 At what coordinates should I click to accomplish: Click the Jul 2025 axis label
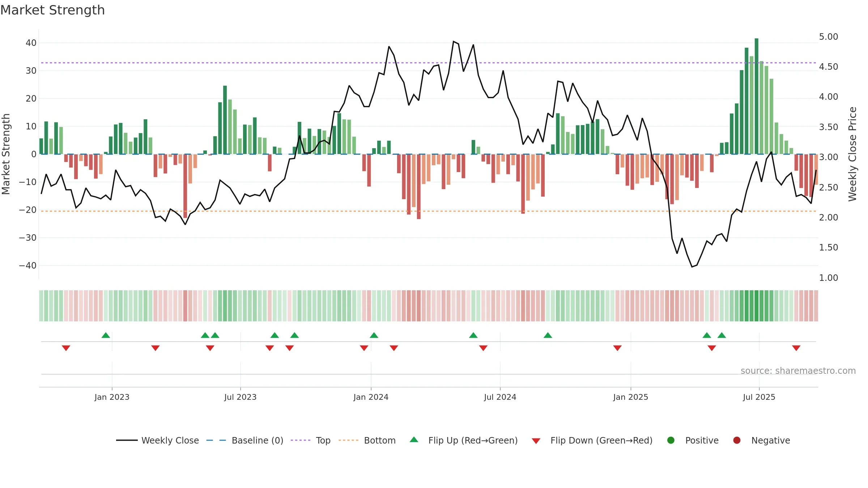(x=759, y=397)
